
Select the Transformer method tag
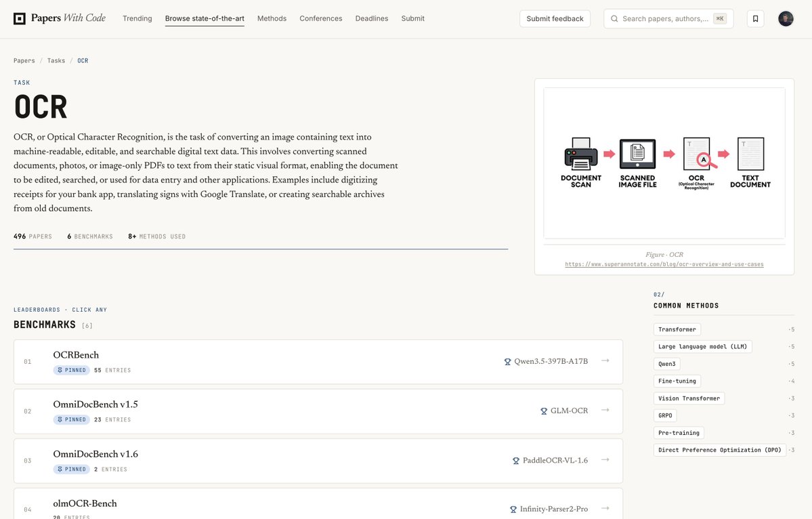click(677, 329)
